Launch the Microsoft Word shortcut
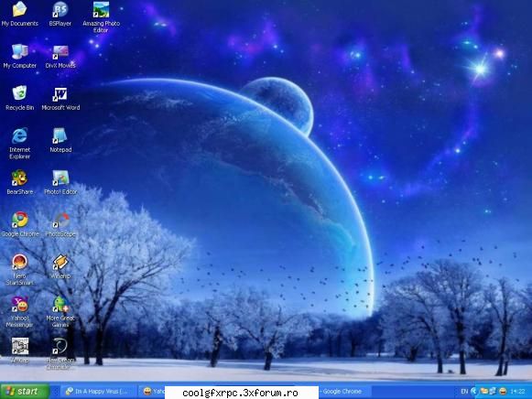 (x=60, y=98)
